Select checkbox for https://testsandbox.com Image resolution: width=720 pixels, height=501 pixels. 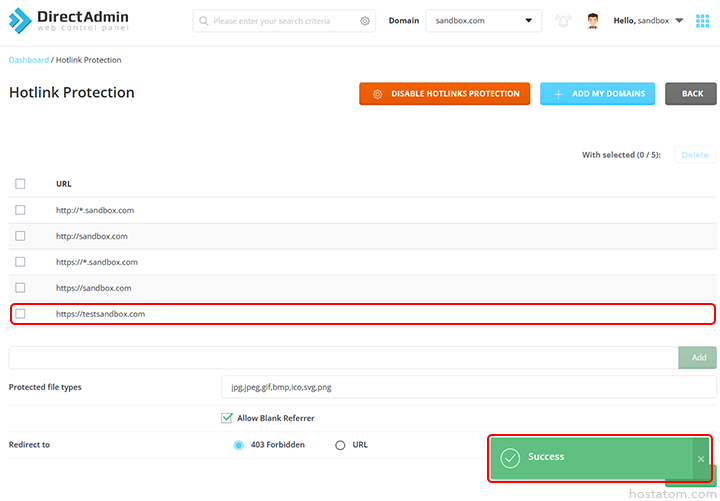[20, 314]
